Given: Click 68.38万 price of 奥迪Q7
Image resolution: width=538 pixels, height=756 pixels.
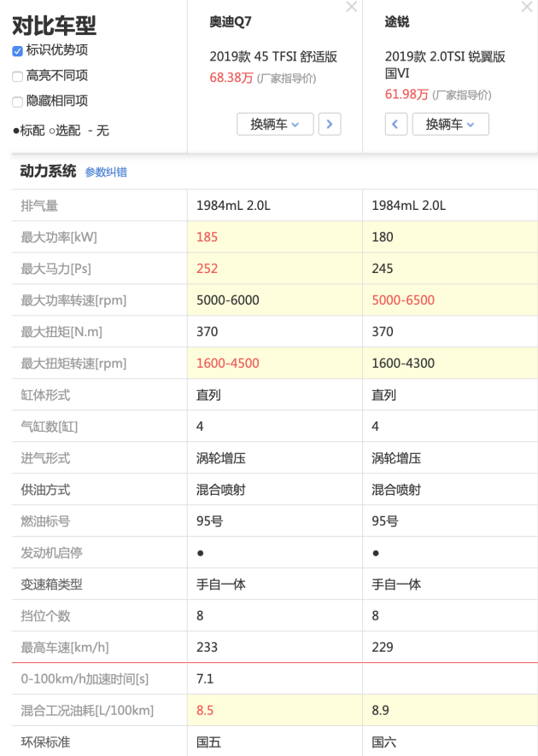Looking at the screenshot, I should click(x=231, y=78).
